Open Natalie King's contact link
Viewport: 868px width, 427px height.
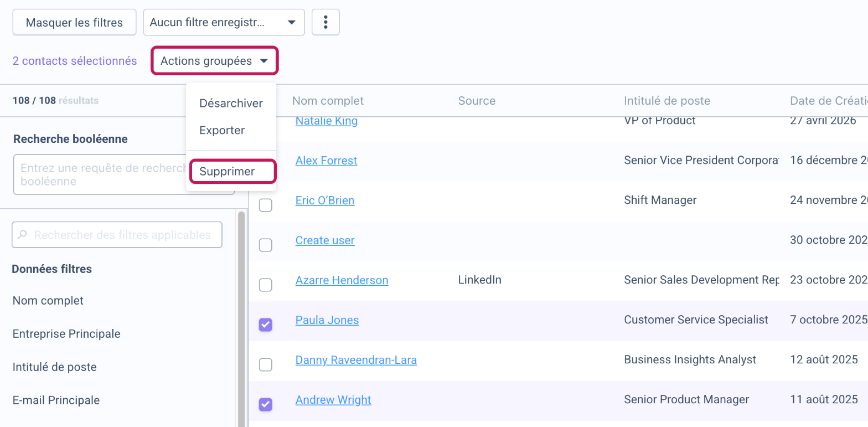click(x=327, y=121)
